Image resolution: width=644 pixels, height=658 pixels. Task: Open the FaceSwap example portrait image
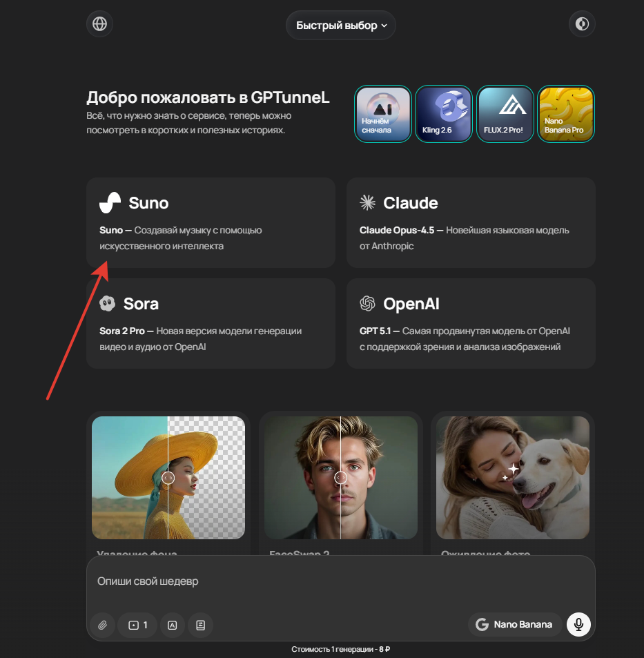coord(341,478)
